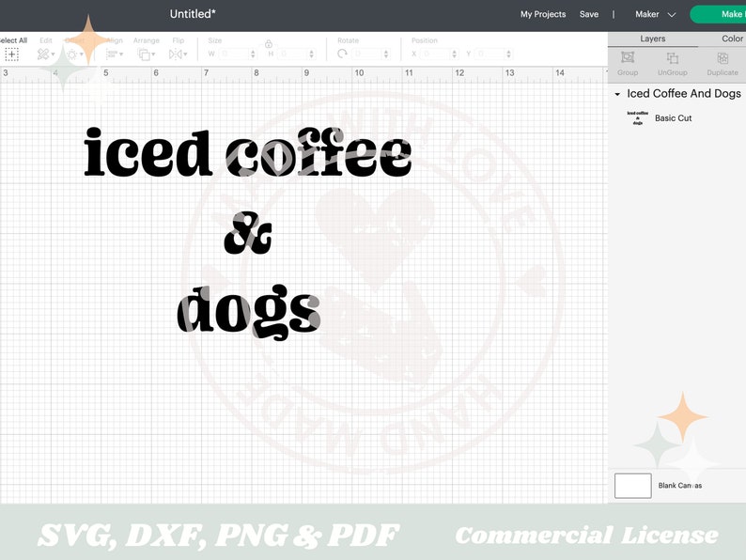Collapse the Iced Coffee And Dogs layer group
746x560 pixels.
pyautogui.click(x=617, y=94)
